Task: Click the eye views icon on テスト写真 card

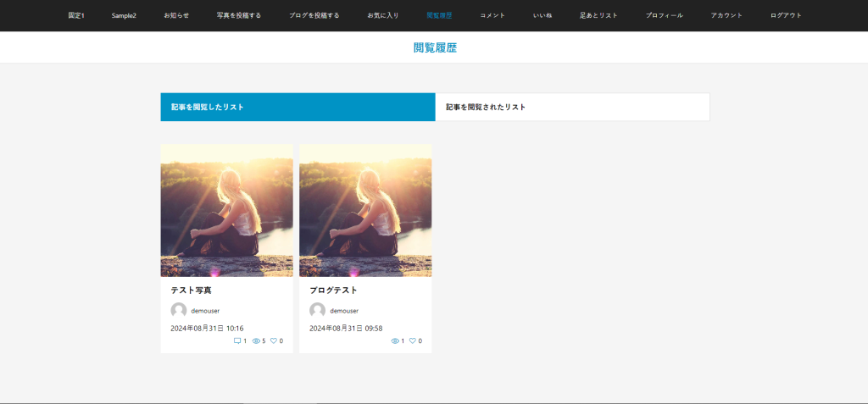Action: 256,340
